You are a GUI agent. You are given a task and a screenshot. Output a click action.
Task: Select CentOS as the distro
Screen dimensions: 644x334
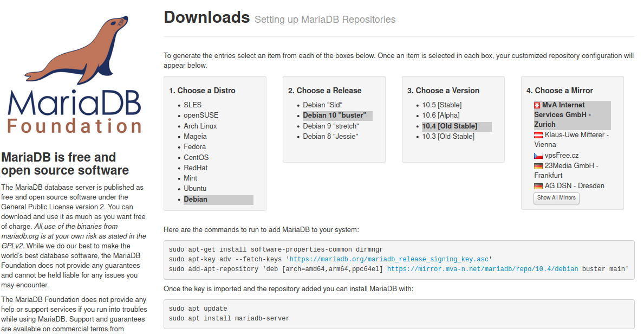[x=196, y=158]
